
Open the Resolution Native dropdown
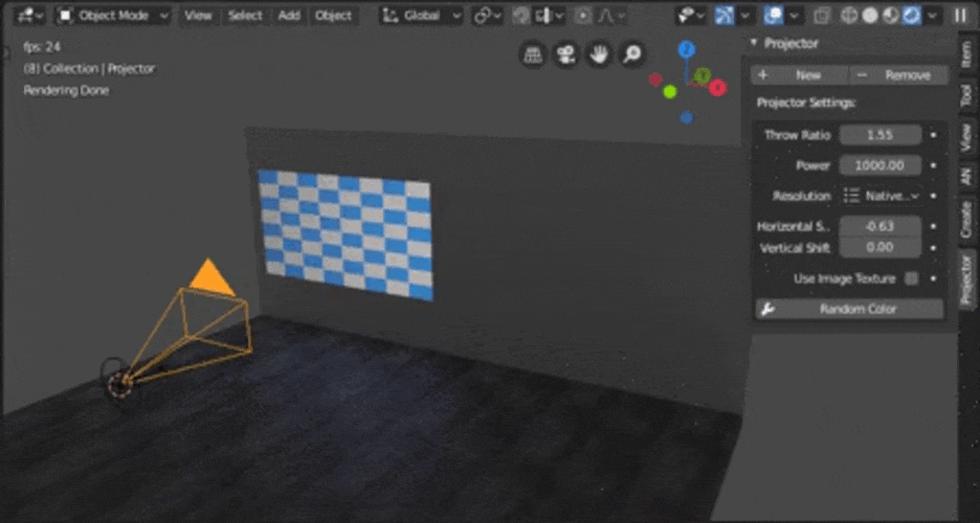coord(881,195)
